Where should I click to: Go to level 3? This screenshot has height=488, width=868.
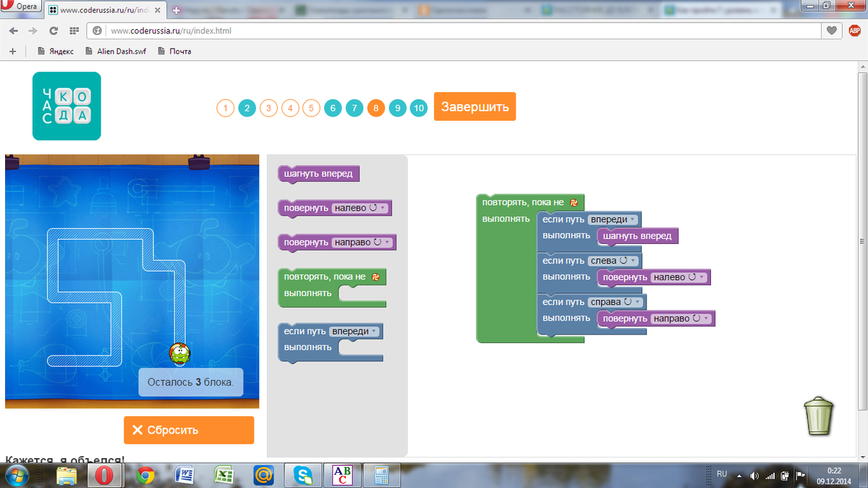pos(268,109)
